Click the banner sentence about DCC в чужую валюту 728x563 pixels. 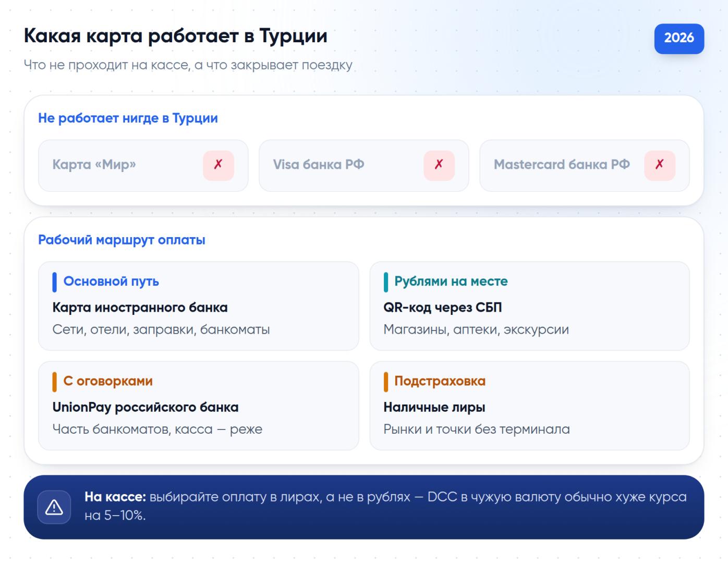click(x=385, y=506)
